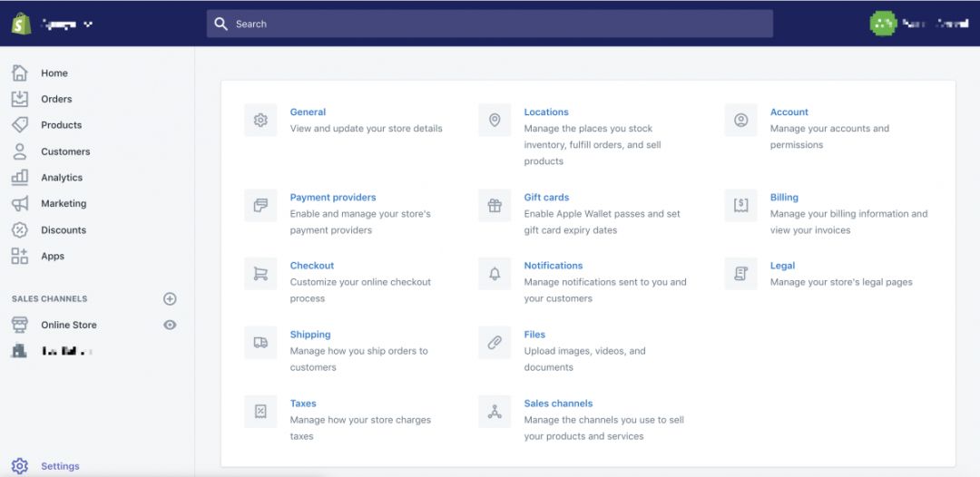This screenshot has width=980, height=477.
Task: Select the Checkout shopping cart icon
Action: pyautogui.click(x=260, y=274)
